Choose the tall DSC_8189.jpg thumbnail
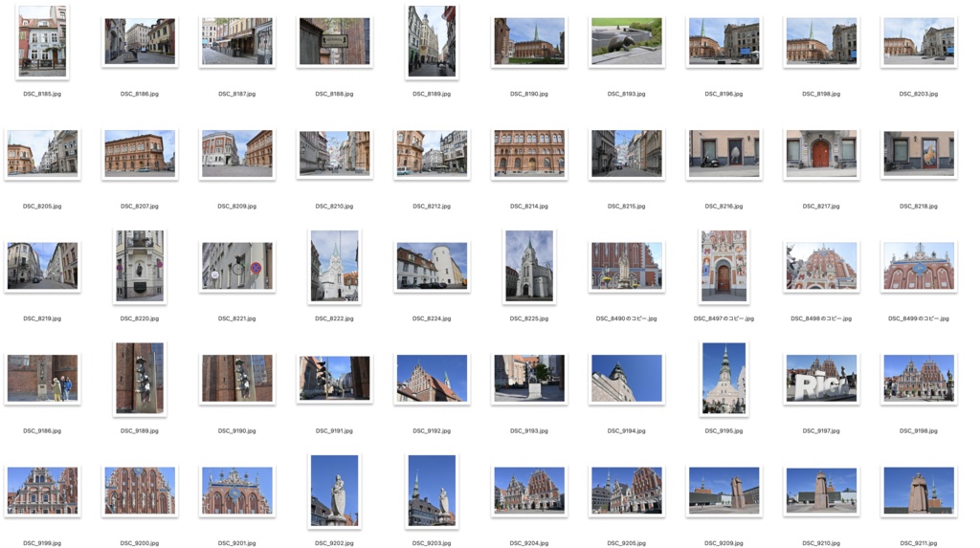 pos(432,41)
